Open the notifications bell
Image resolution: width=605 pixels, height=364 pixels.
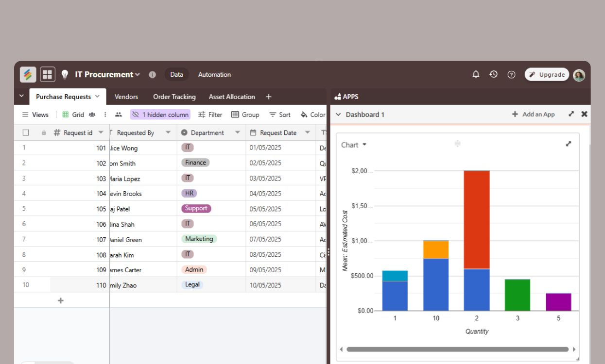(476, 74)
